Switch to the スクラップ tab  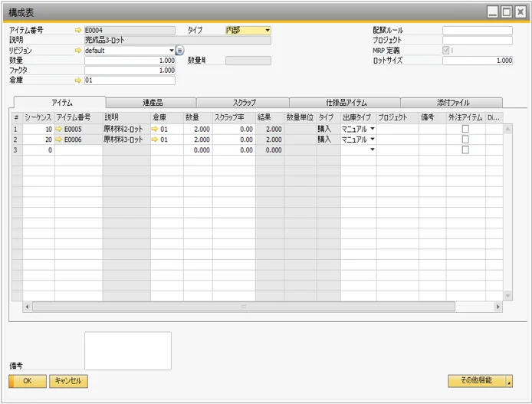(243, 103)
